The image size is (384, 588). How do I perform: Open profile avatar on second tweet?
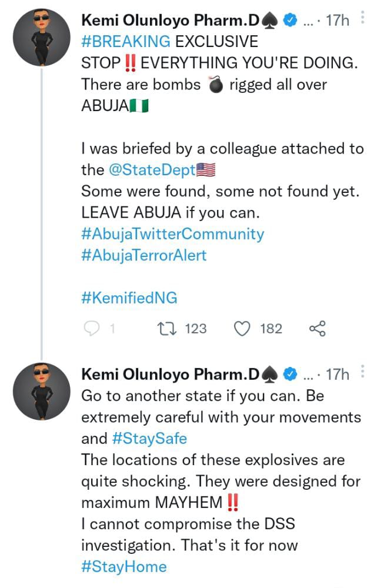click(x=42, y=392)
